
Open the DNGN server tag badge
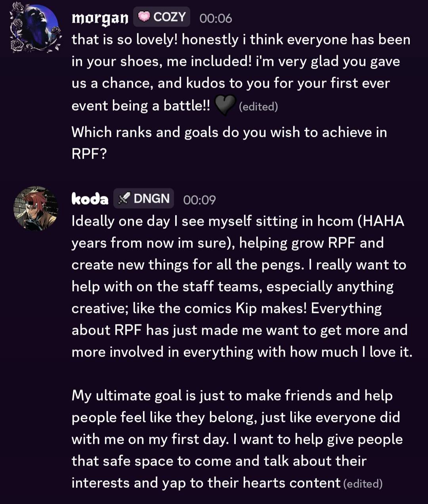[144, 198]
